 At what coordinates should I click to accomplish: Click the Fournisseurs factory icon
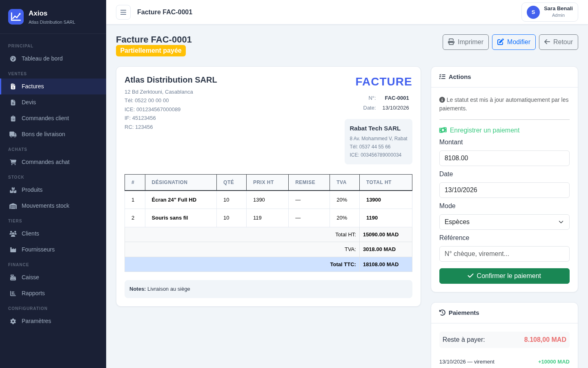(x=13, y=249)
